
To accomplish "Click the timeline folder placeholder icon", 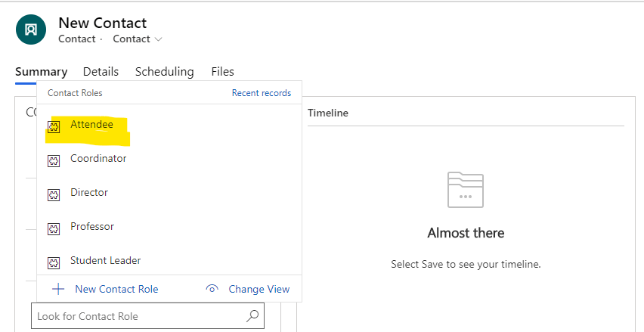I will (x=465, y=190).
